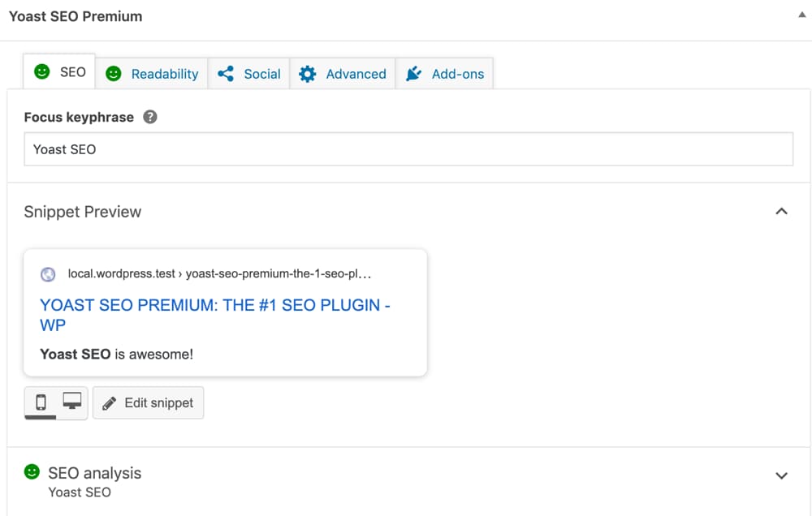Click the Add-ons plug icon
This screenshot has width=812, height=516.
point(413,74)
